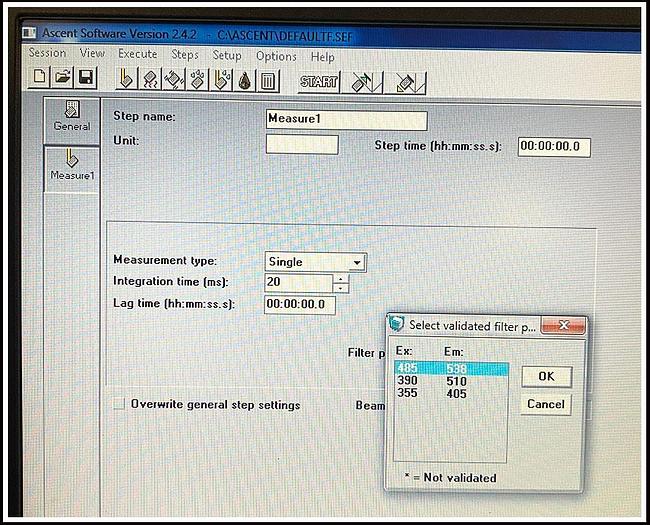Decrease integration time with down arrow

click(341, 288)
